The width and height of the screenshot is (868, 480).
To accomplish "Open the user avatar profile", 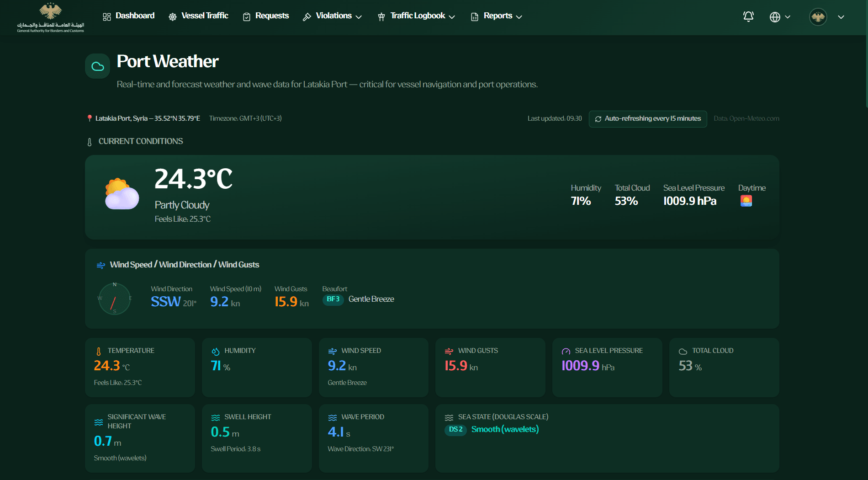I will (x=818, y=17).
